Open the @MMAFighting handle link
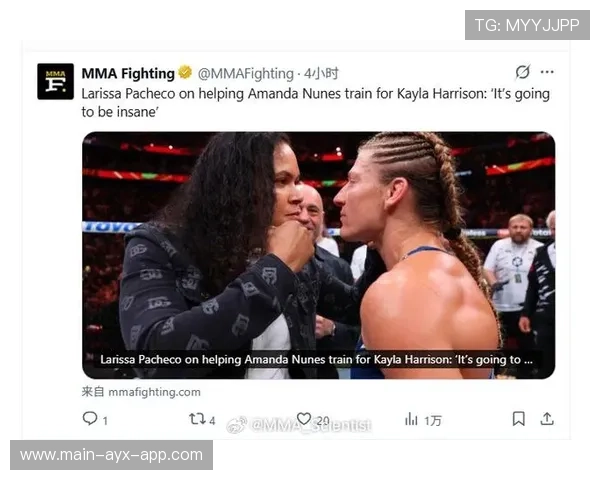The height and width of the screenshot is (480, 600). coord(246,73)
